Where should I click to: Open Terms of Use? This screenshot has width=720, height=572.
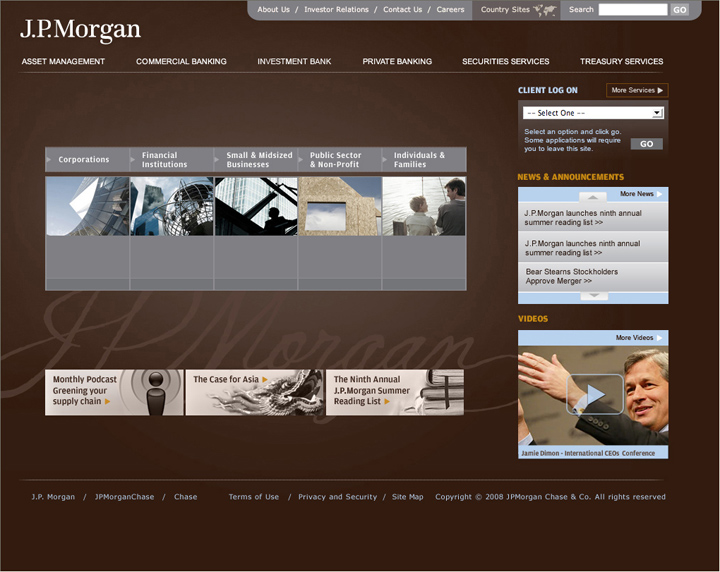click(x=254, y=497)
